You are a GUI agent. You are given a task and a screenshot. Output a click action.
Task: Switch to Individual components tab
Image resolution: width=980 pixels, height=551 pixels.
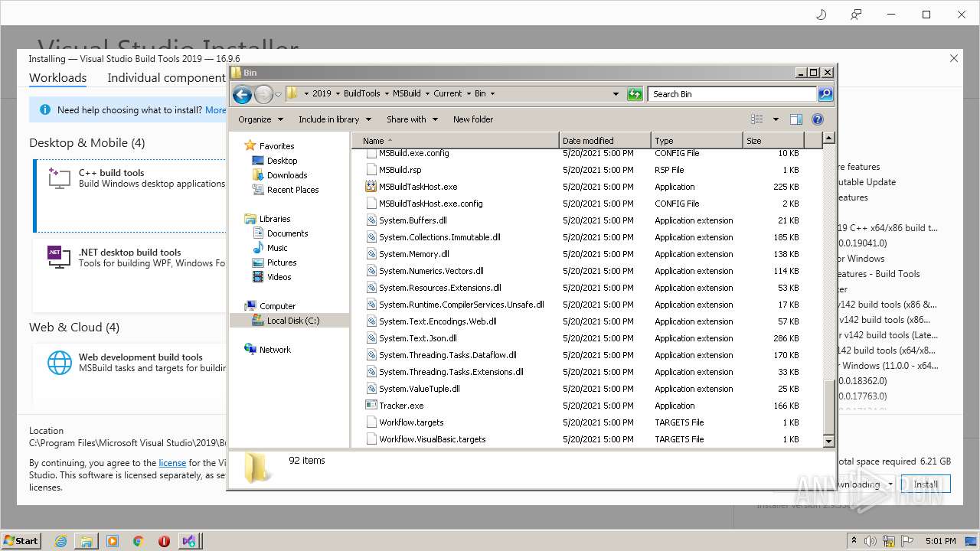166,78
